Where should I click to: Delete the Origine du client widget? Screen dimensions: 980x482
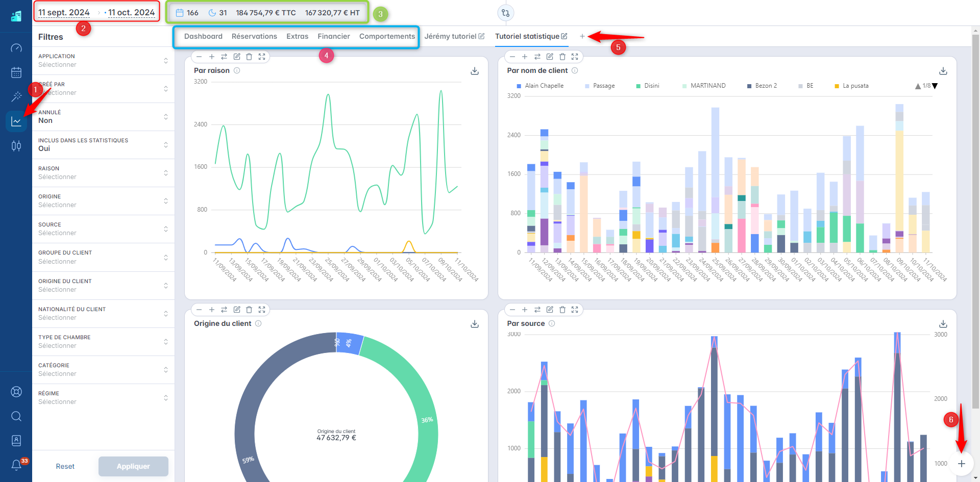pos(249,310)
